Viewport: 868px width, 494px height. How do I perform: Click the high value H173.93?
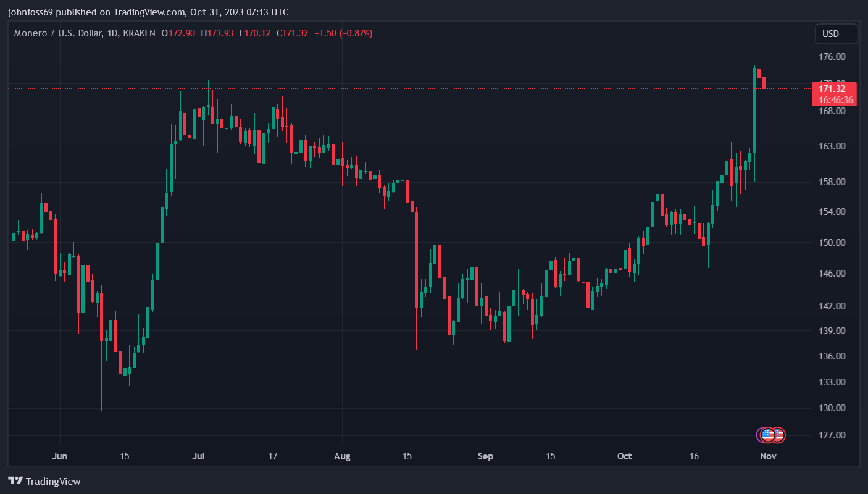pyautogui.click(x=217, y=33)
